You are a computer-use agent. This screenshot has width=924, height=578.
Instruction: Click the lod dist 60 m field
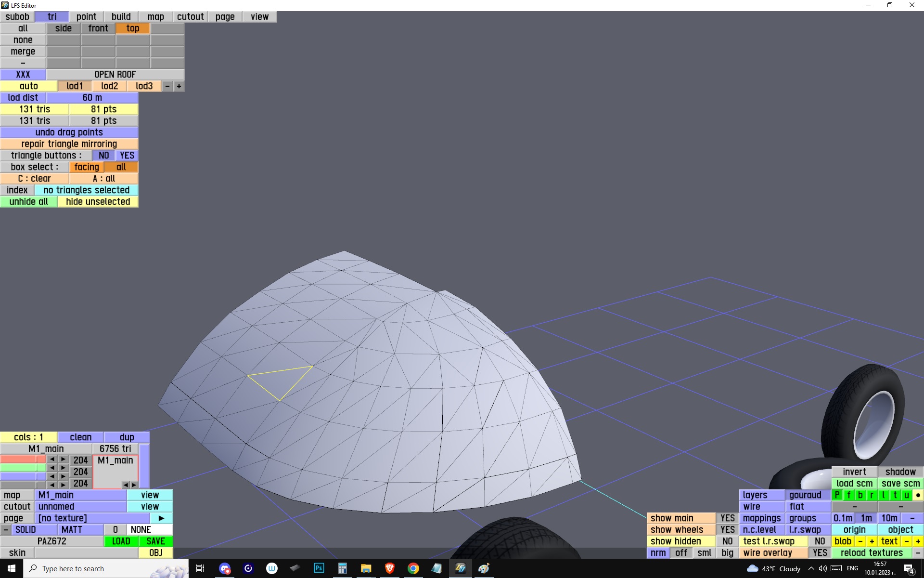coord(92,98)
